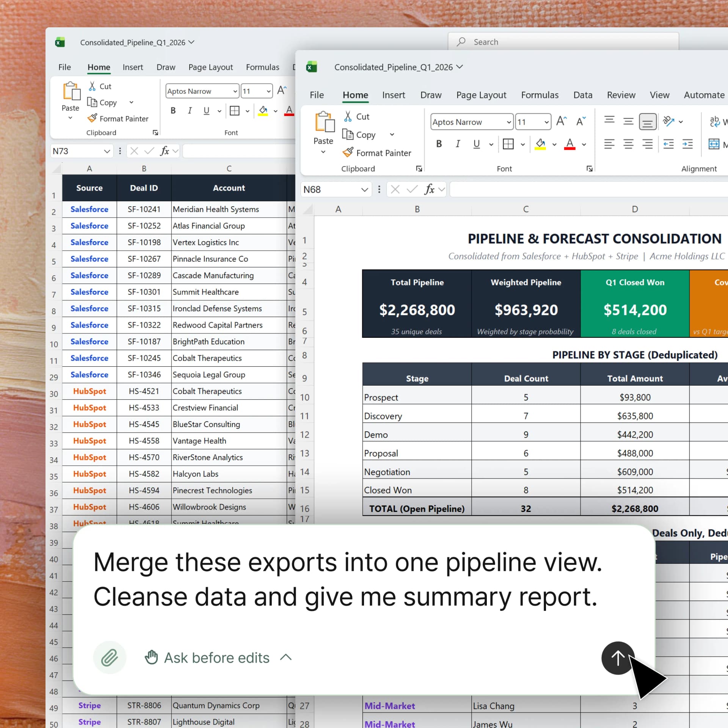The width and height of the screenshot is (728, 728).
Task: Toggle Bold in the front window ribbon
Action: click(439, 144)
